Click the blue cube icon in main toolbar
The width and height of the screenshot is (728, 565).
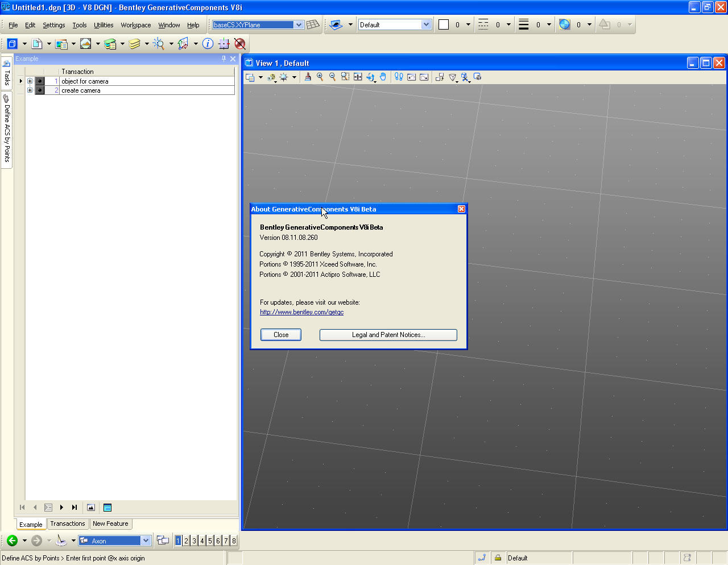point(13,44)
